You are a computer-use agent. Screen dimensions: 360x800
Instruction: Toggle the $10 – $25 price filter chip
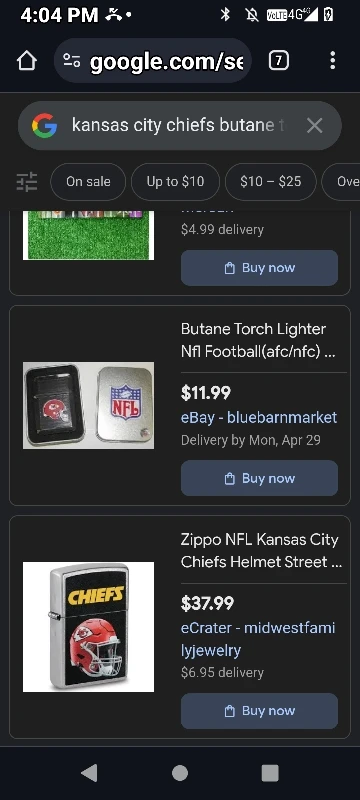click(x=271, y=182)
